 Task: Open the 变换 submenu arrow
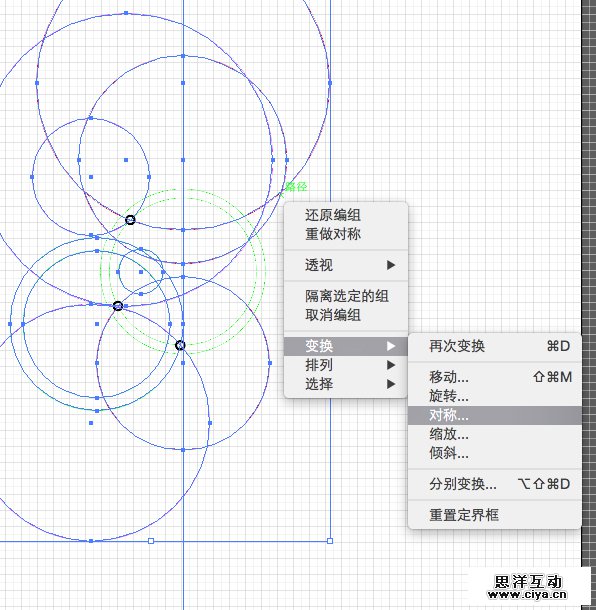(x=391, y=346)
